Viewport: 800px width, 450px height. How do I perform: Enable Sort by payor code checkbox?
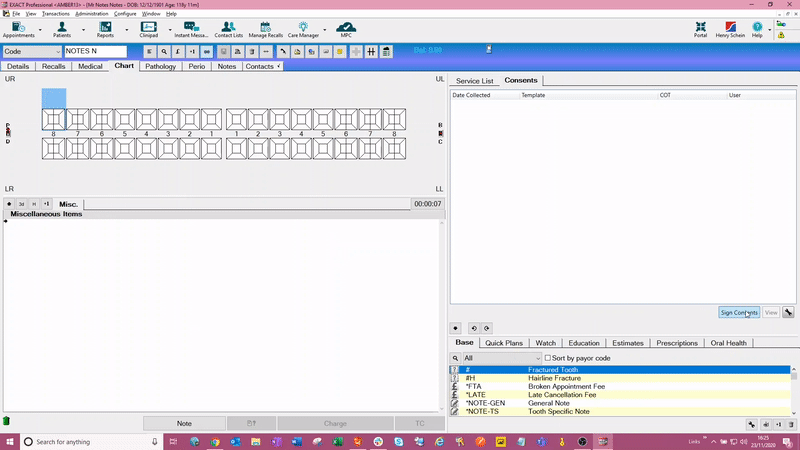[x=547, y=358]
